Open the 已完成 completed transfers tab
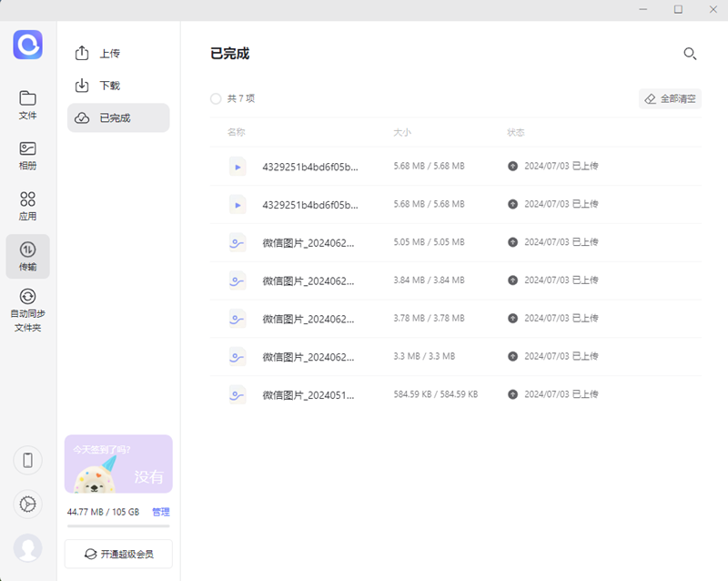Viewport: 728px width, 581px height. pyautogui.click(x=117, y=117)
